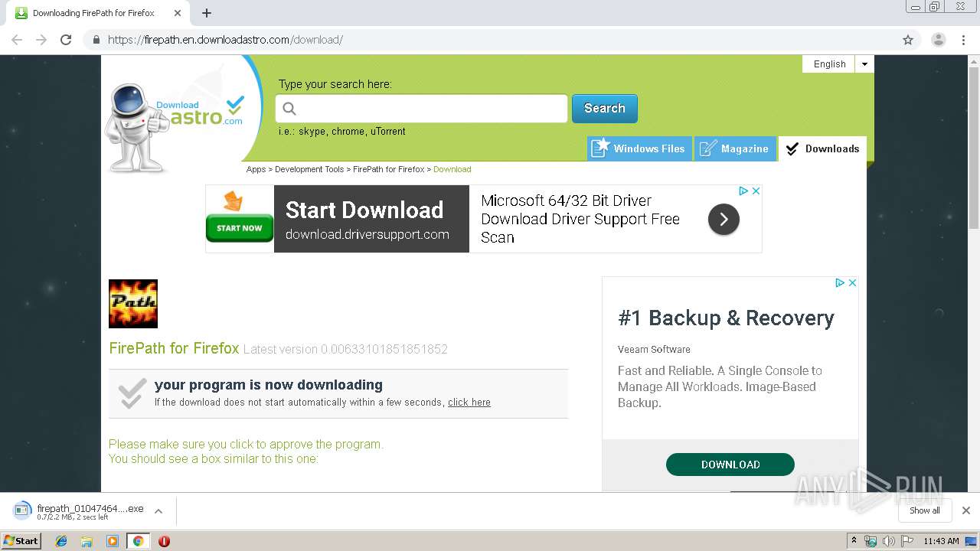
Task: Open the Chrome profile avatar menu
Action: pyautogui.click(x=938, y=40)
